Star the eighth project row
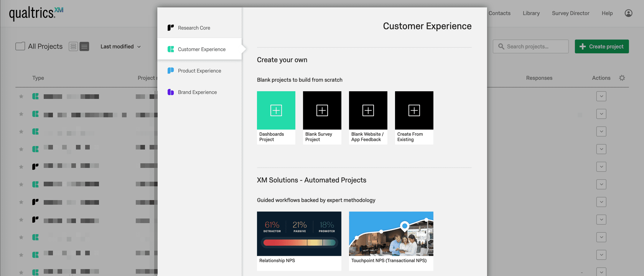Image resolution: width=644 pixels, height=276 pixels. click(21, 220)
